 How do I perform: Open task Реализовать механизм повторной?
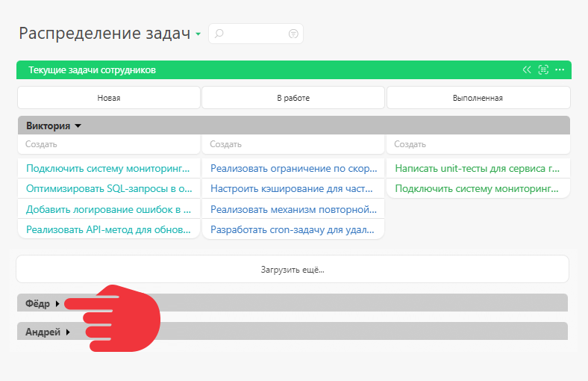(x=293, y=209)
